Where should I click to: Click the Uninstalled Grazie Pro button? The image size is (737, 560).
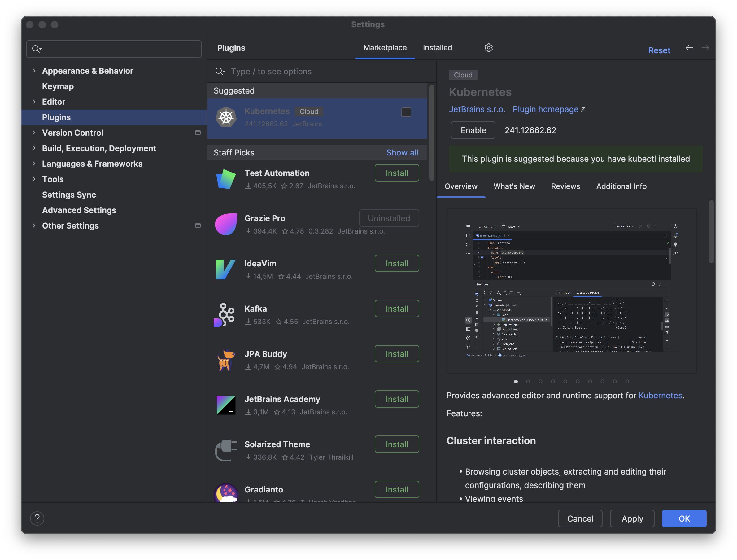(x=389, y=218)
